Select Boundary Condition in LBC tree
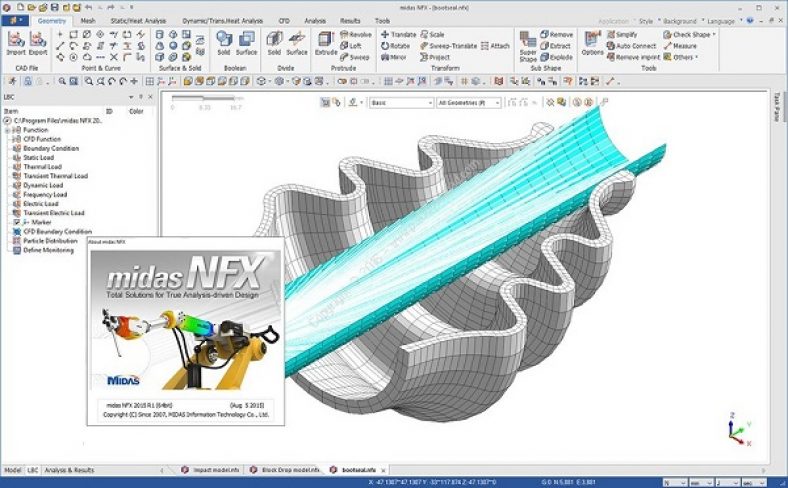The width and height of the screenshot is (788, 488). [51, 149]
